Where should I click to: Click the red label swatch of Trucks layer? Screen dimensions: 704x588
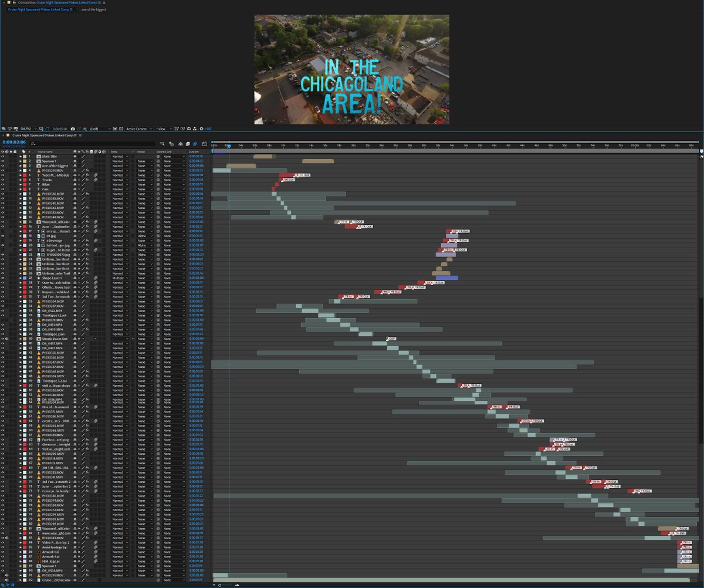click(25, 180)
